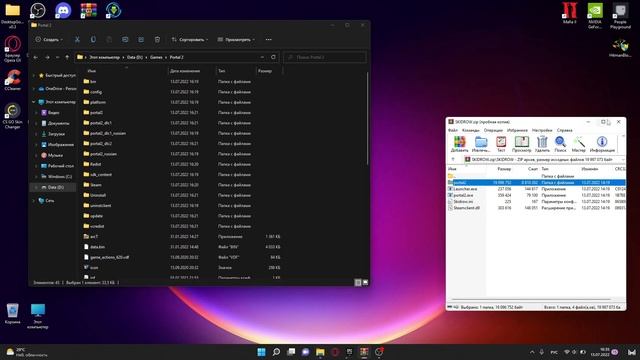The image size is (640, 360).
Task: Open the CCleaner desktop shortcut
Action: tap(13, 80)
